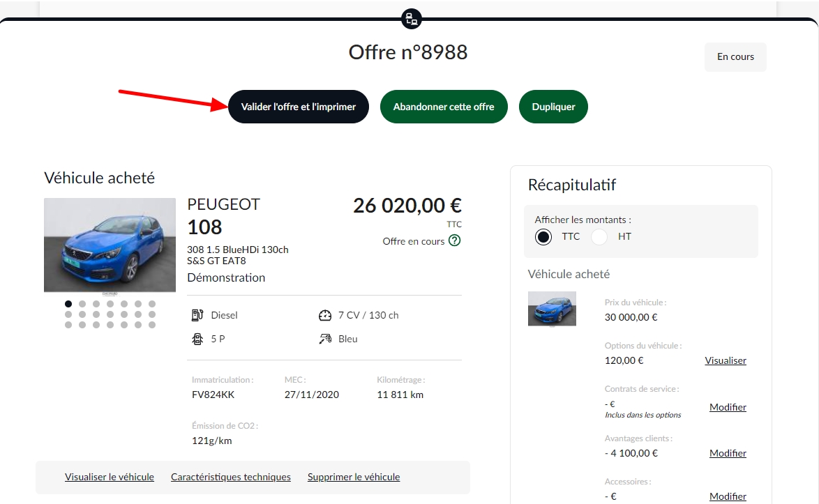Click Modifier for Contrats de service

coord(728,407)
